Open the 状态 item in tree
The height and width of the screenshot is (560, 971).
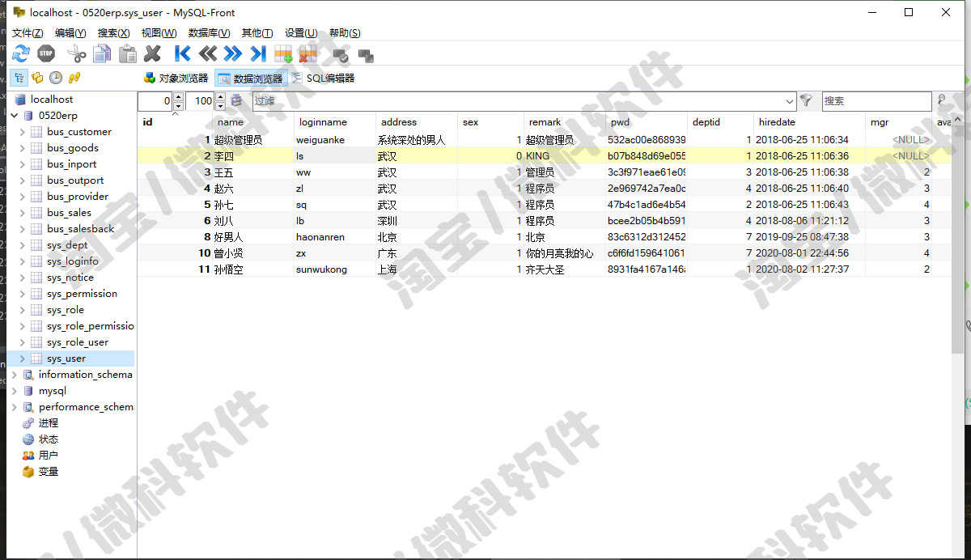click(49, 439)
